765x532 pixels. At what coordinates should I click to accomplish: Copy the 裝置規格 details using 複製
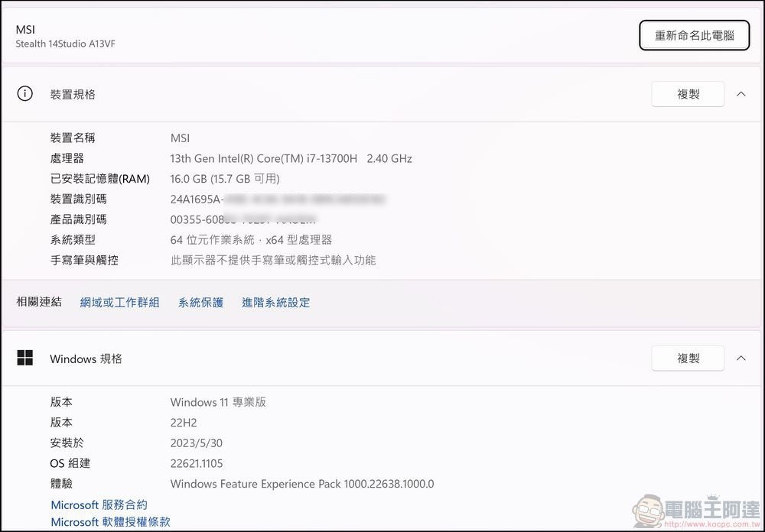[687, 93]
